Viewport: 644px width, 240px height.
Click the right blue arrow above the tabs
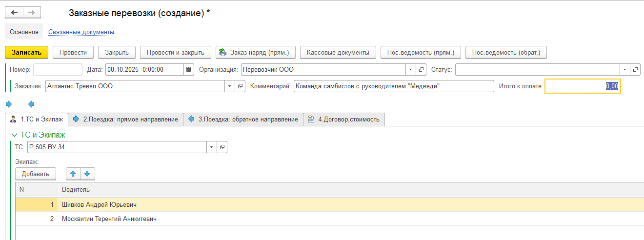click(x=8, y=104)
